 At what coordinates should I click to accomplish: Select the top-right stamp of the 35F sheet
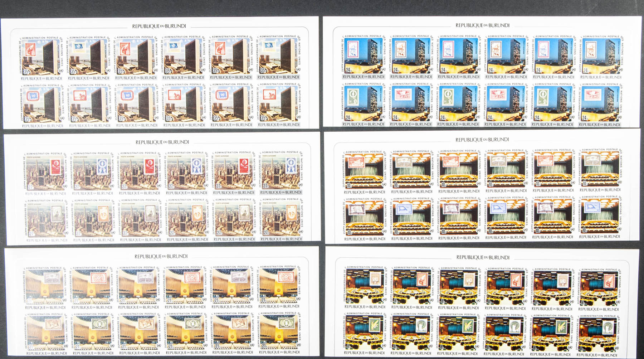(x=278, y=57)
